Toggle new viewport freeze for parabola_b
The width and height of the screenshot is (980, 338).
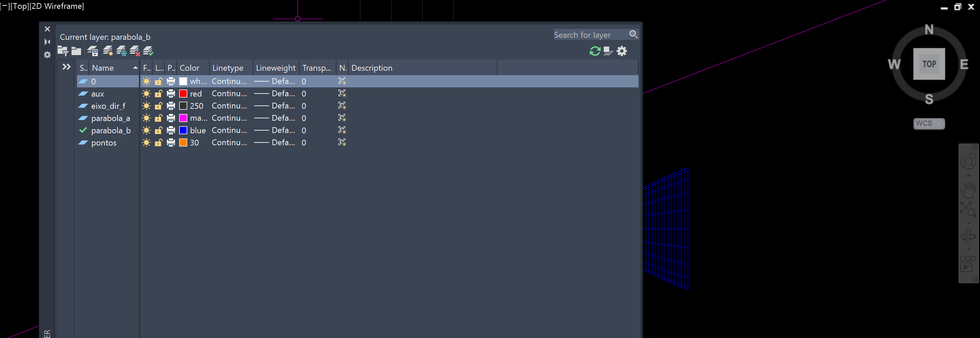click(x=342, y=130)
